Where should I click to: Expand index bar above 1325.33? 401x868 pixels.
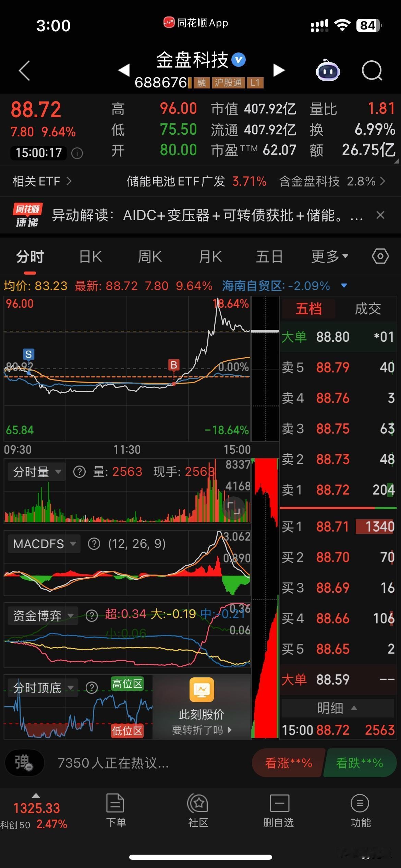coord(36,796)
